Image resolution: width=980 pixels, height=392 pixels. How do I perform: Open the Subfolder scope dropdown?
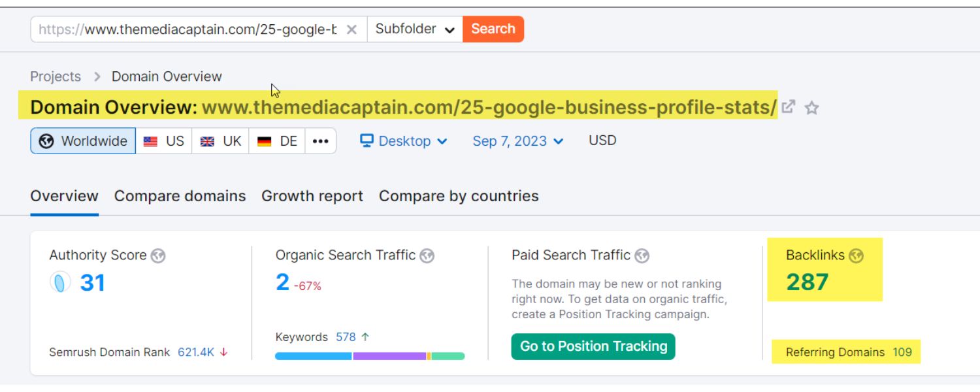(x=414, y=29)
